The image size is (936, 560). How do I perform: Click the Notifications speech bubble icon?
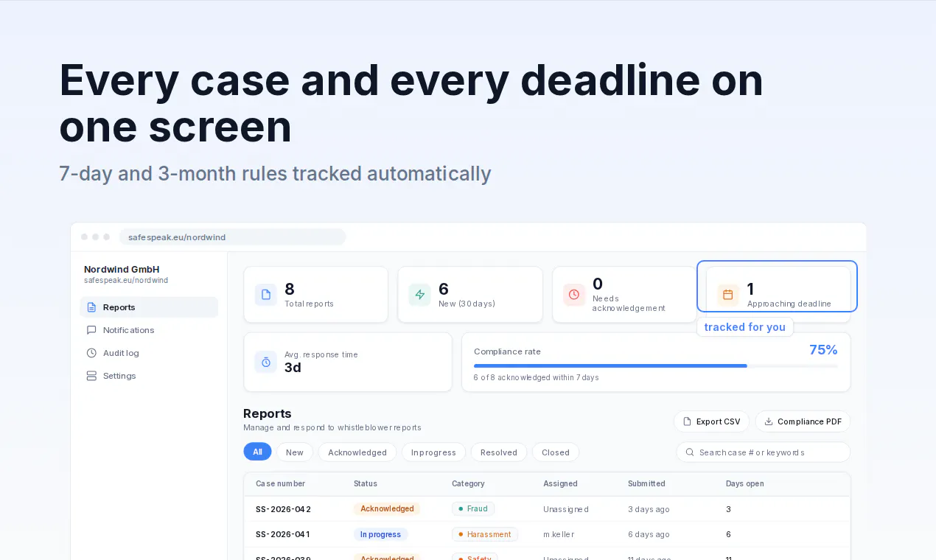(x=91, y=330)
